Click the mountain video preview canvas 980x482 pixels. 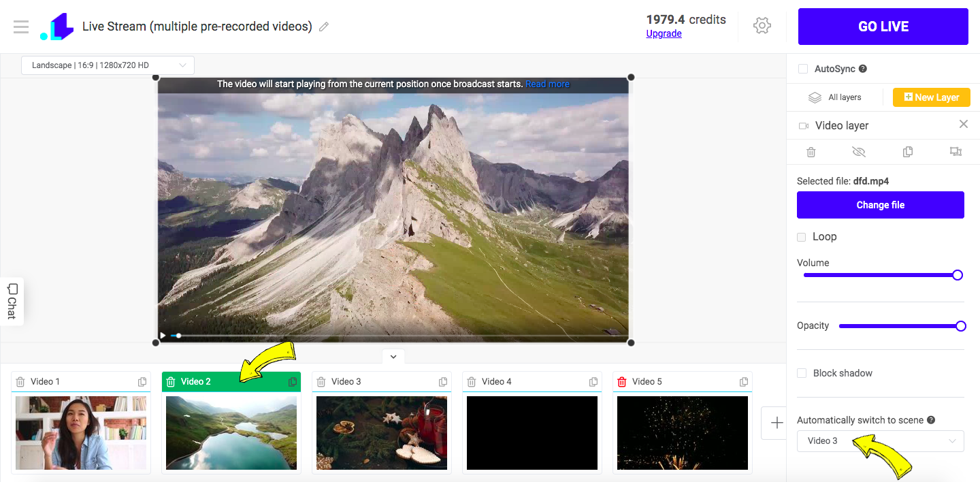(x=393, y=211)
